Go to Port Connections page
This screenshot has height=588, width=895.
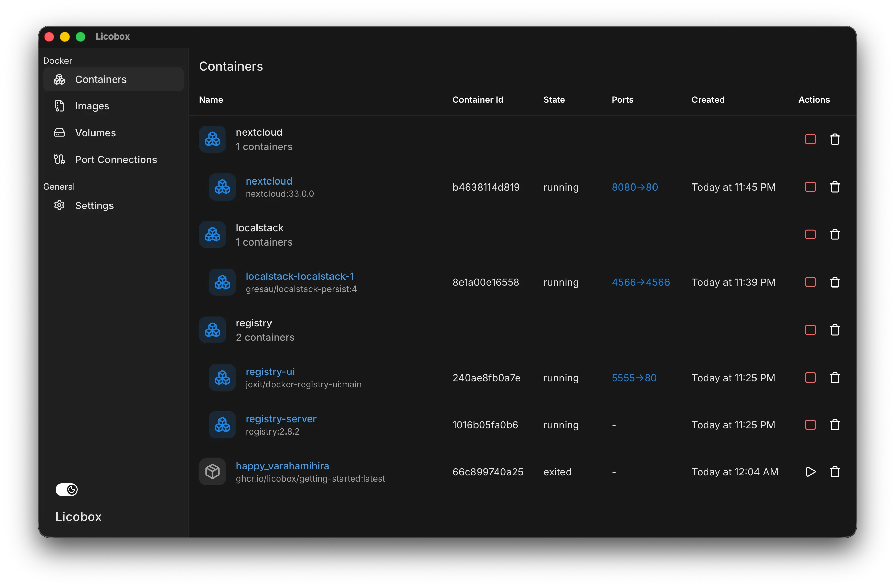[x=116, y=159]
